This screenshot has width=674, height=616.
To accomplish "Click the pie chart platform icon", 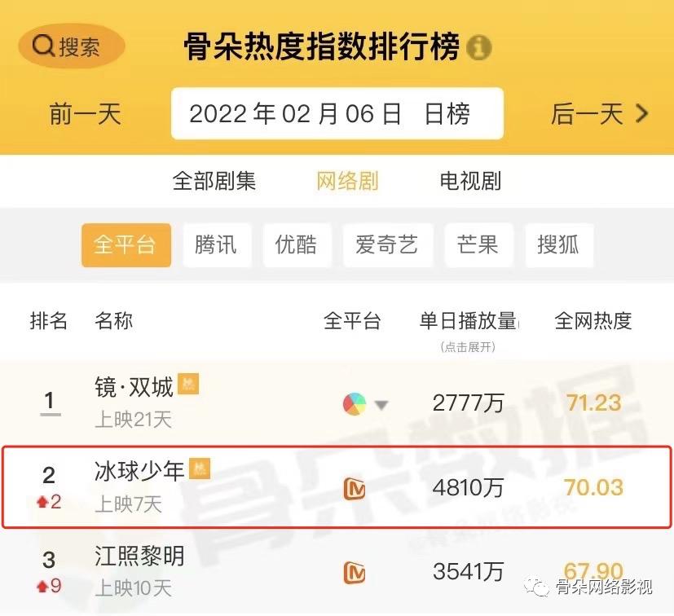I will point(355,403).
